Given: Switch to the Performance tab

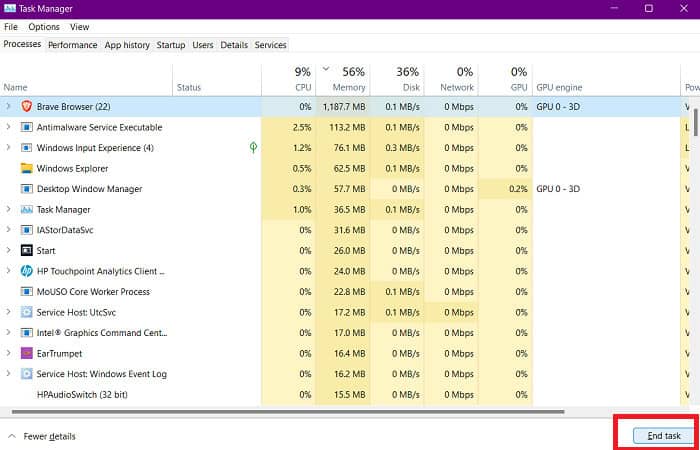Looking at the screenshot, I should click(73, 45).
